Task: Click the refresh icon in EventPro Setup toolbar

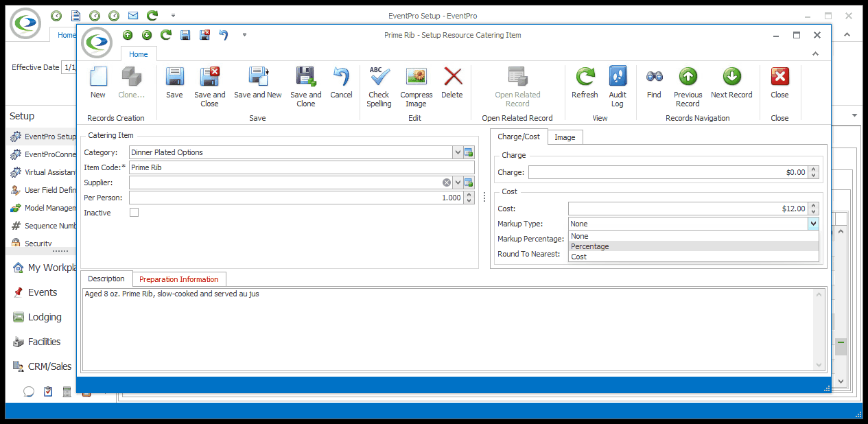Action: (152, 15)
